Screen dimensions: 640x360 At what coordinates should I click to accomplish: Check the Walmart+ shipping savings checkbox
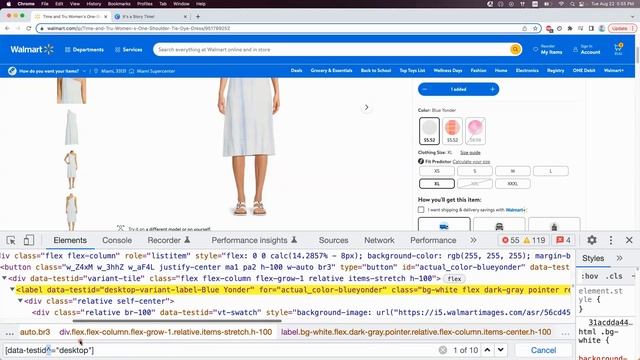421,209
